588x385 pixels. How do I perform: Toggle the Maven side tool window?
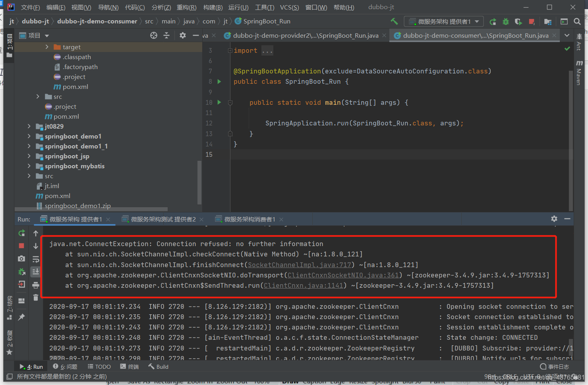[579, 73]
